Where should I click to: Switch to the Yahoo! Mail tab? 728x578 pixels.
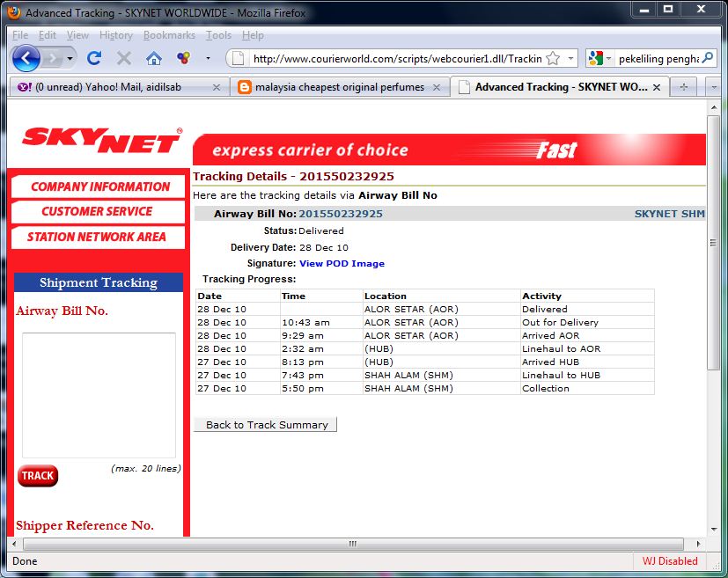click(x=120, y=87)
